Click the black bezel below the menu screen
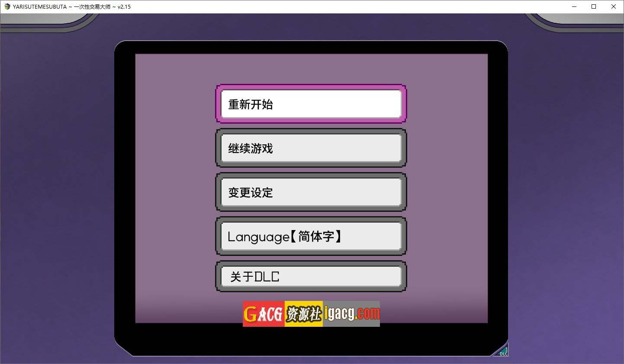The height and width of the screenshot is (364, 624). tap(311, 342)
